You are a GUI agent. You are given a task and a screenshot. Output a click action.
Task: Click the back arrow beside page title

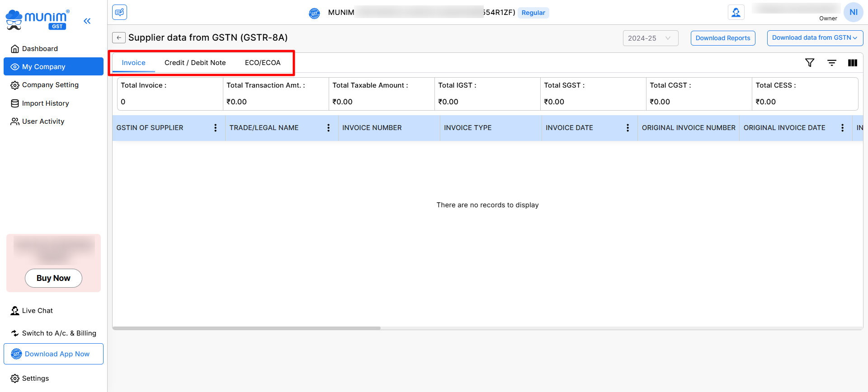pos(119,38)
